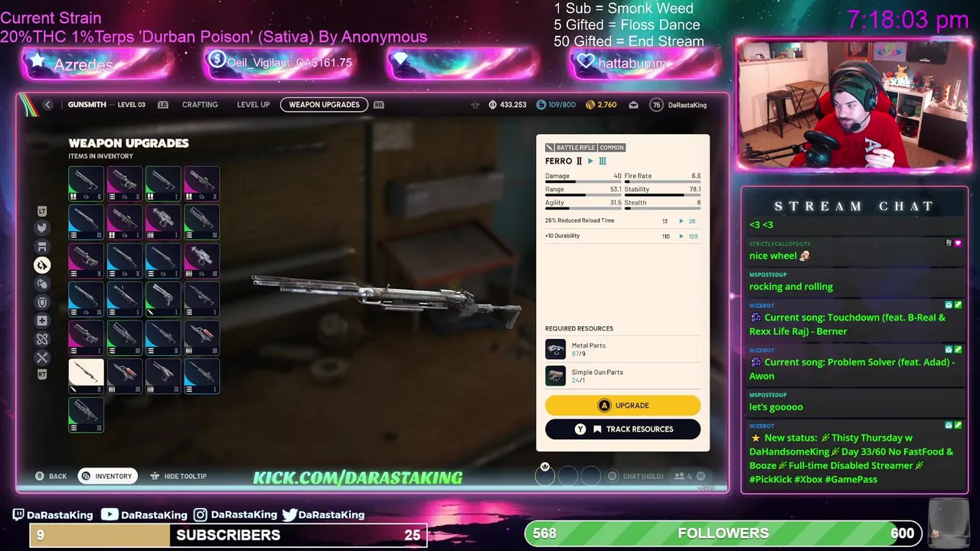Click the STREAM CHAT header
This screenshot has height=551, width=980.
(854, 207)
